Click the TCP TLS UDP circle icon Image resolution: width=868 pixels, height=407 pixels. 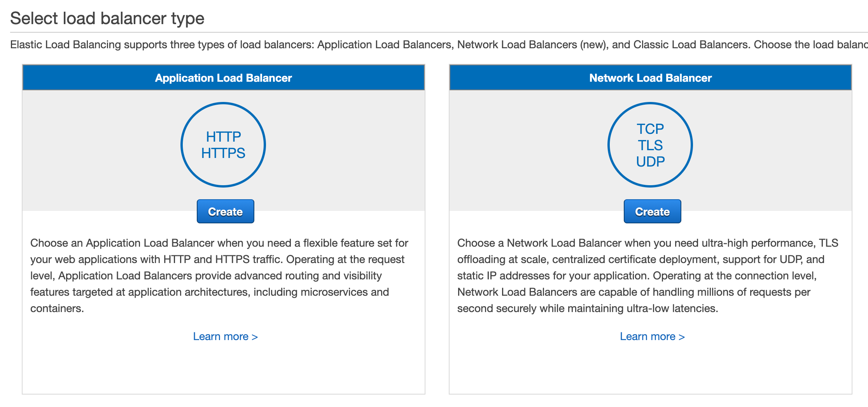[650, 145]
